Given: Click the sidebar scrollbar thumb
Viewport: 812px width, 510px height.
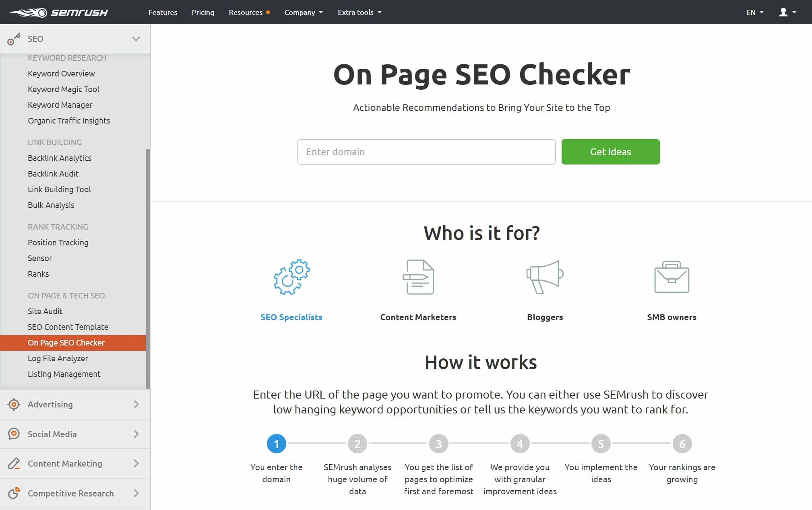Looking at the screenshot, I should coord(148,265).
